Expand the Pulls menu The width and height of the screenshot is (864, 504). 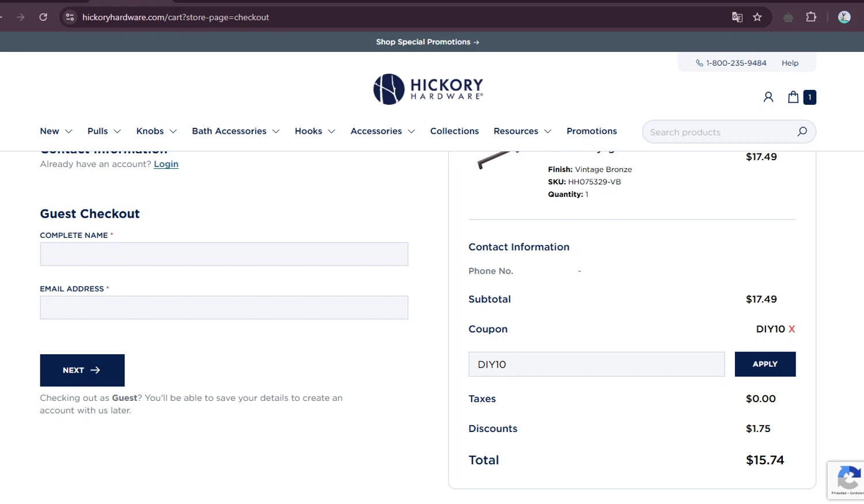(104, 131)
